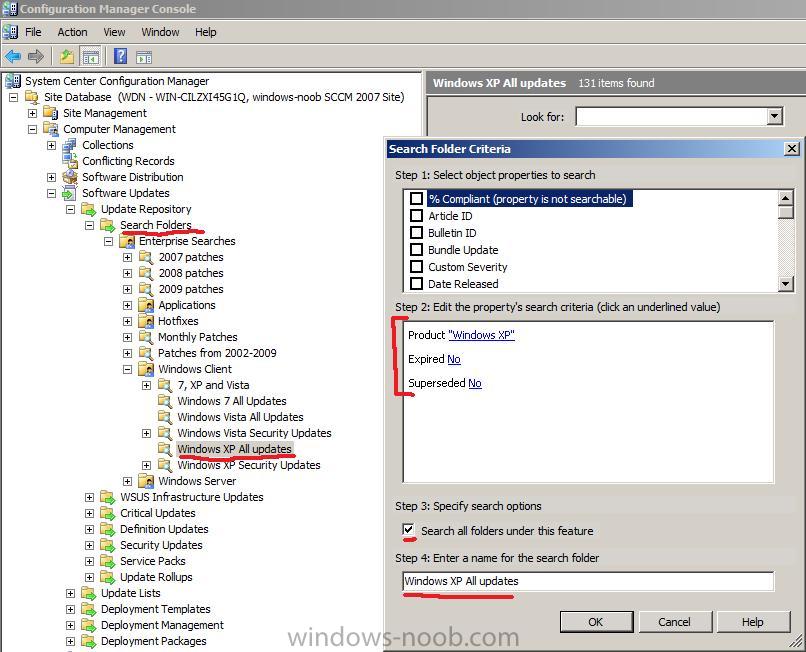
Task: Click OK in Search Folder Criteria dialog
Action: pos(596,622)
